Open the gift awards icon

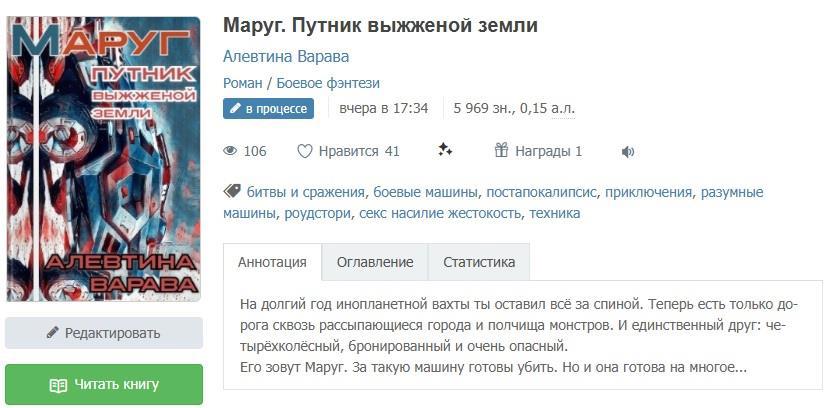(502, 150)
